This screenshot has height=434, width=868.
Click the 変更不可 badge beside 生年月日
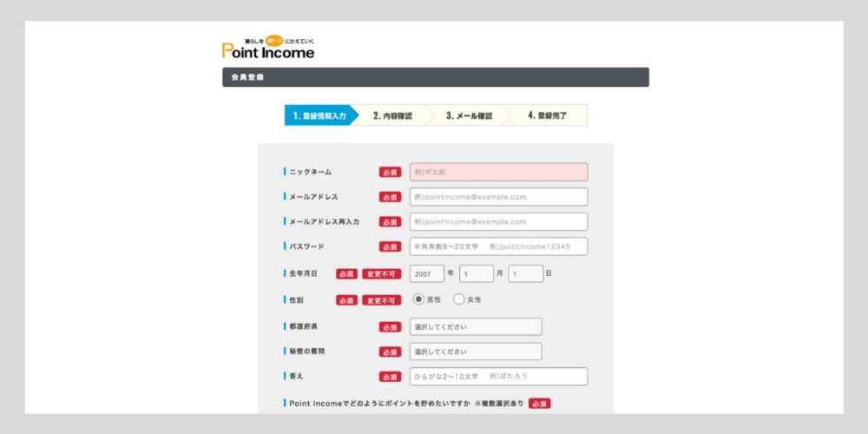(x=381, y=273)
